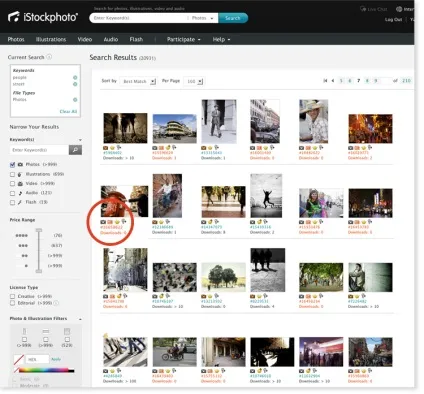Click the camcorder icon beside Video filter
This screenshot has width=424, height=394.
(x=20, y=184)
